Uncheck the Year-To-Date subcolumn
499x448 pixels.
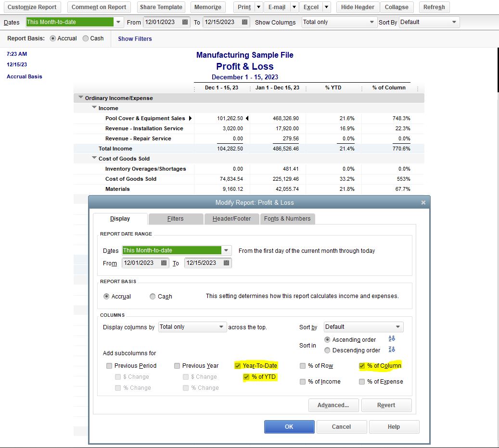click(x=237, y=365)
